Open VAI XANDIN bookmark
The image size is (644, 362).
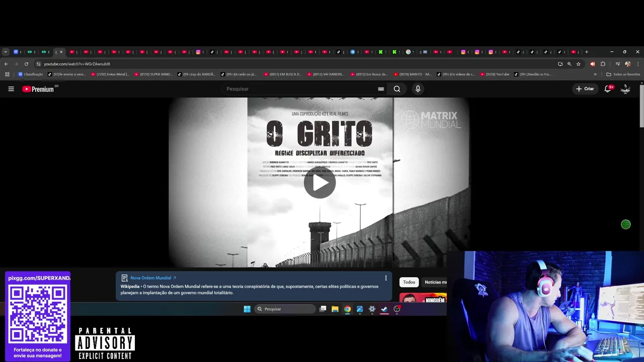click(327, 74)
